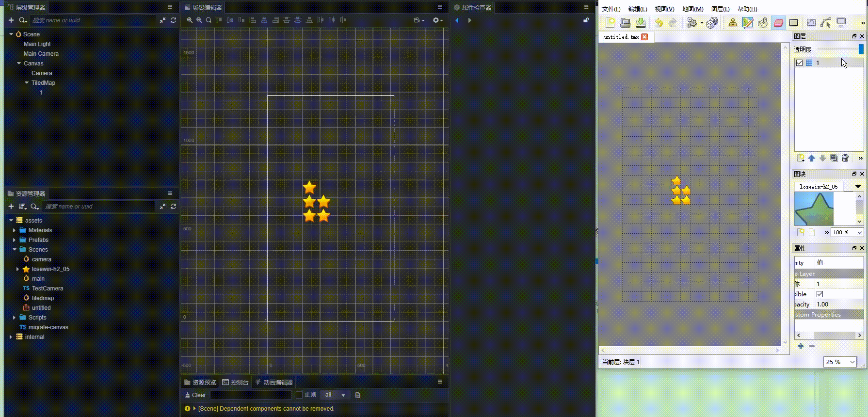The width and height of the screenshot is (868, 417).
Task: Go forward in property inspector history
Action: (469, 20)
